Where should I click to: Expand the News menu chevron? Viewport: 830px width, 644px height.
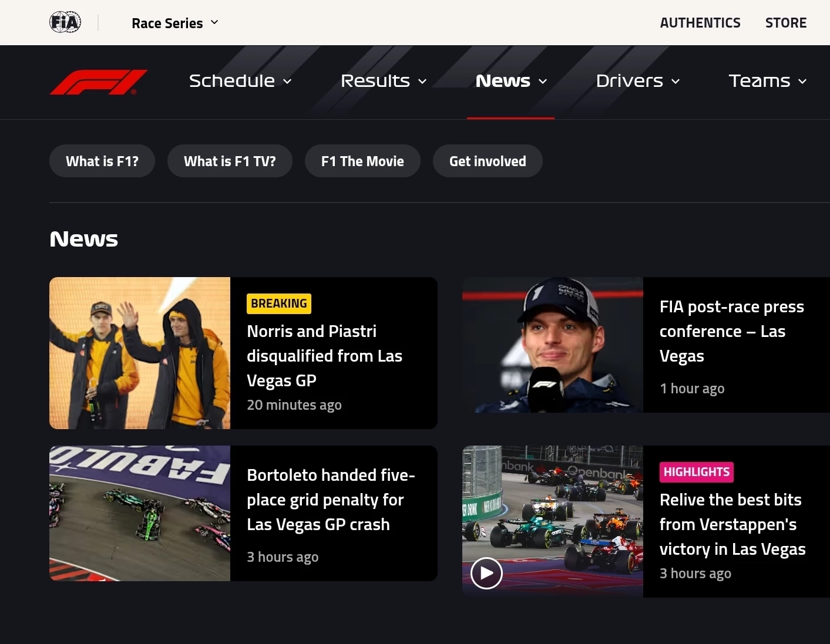pos(543,82)
